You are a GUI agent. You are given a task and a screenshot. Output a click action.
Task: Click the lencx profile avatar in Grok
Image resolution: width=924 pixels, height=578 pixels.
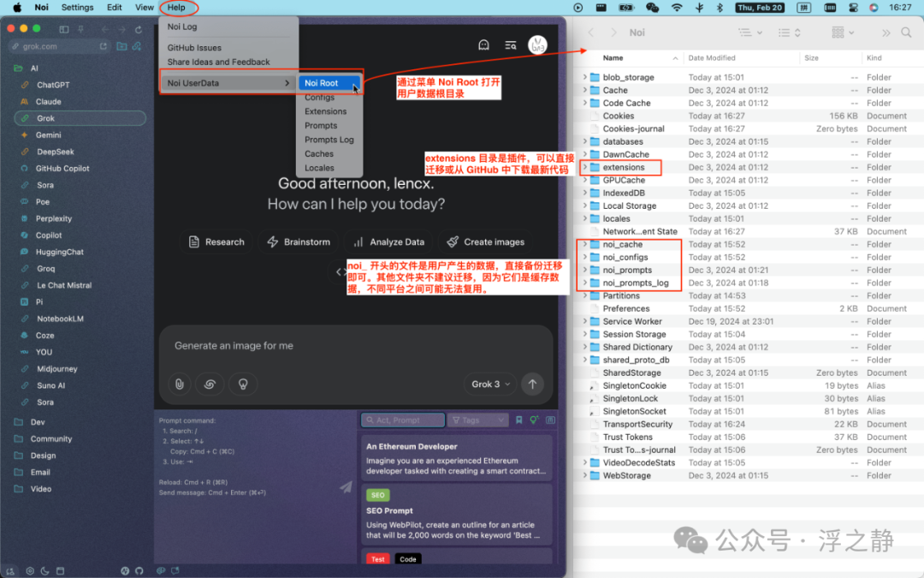(x=537, y=45)
